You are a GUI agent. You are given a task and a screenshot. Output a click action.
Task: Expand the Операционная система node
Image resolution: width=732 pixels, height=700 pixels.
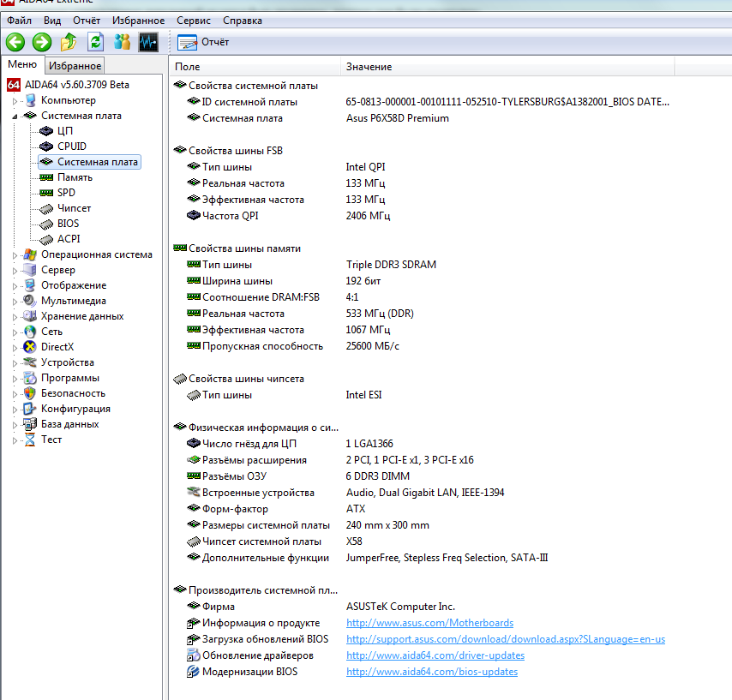(x=15, y=255)
